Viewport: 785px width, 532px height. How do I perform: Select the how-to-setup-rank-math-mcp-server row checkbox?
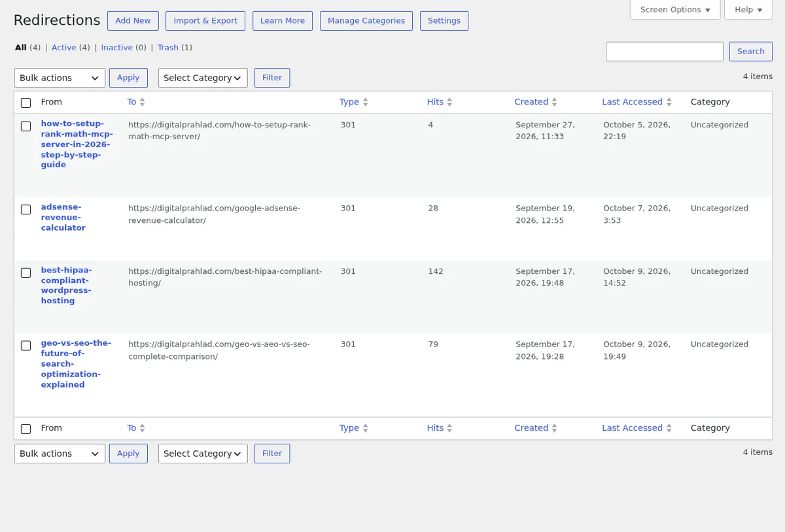[x=26, y=126]
